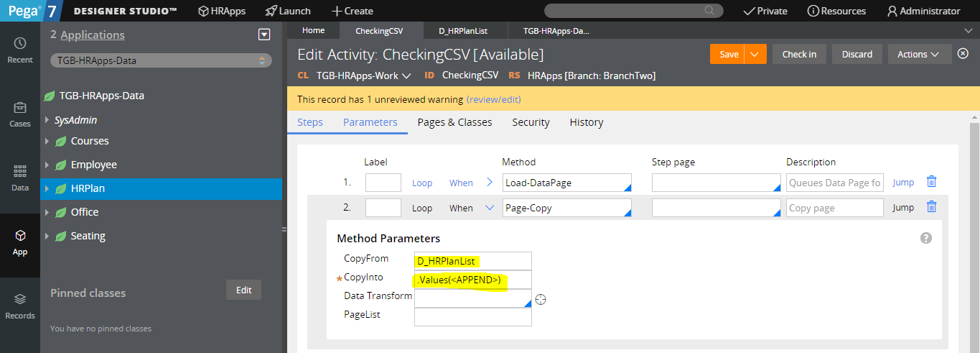This screenshot has width=980, height=353.
Task: Switch to the D_HRPlanList tab
Action: (x=463, y=31)
